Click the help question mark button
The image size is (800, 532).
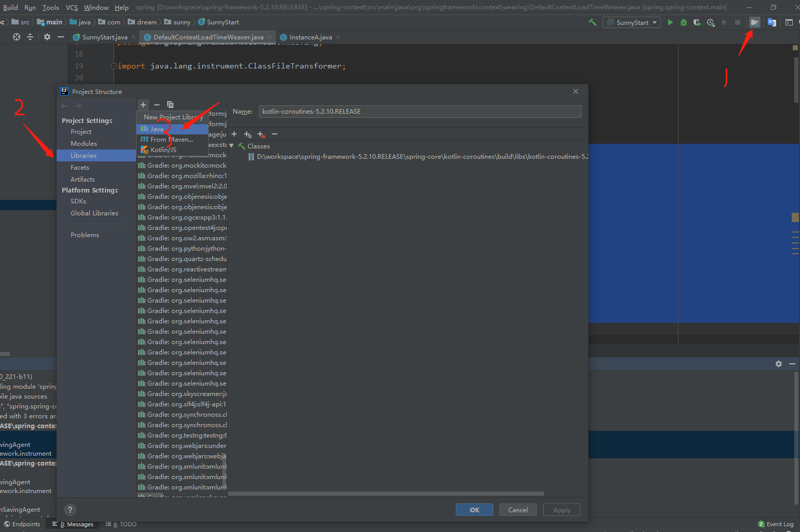click(71, 510)
